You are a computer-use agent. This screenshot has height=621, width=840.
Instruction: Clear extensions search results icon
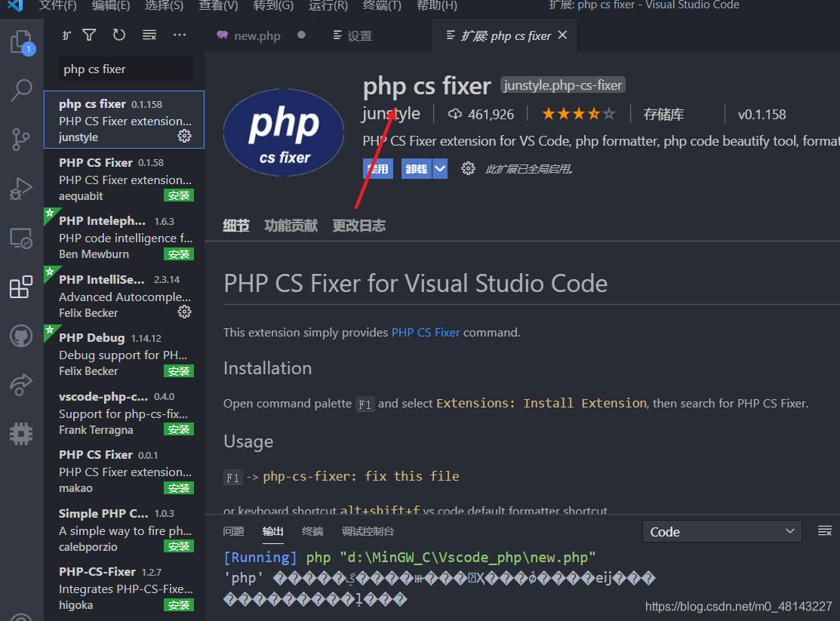(x=149, y=35)
